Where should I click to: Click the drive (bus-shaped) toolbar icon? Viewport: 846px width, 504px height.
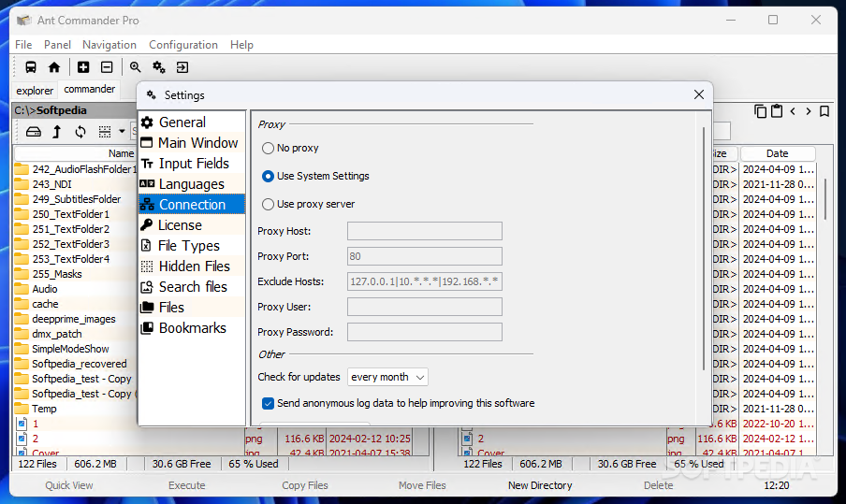click(x=31, y=67)
